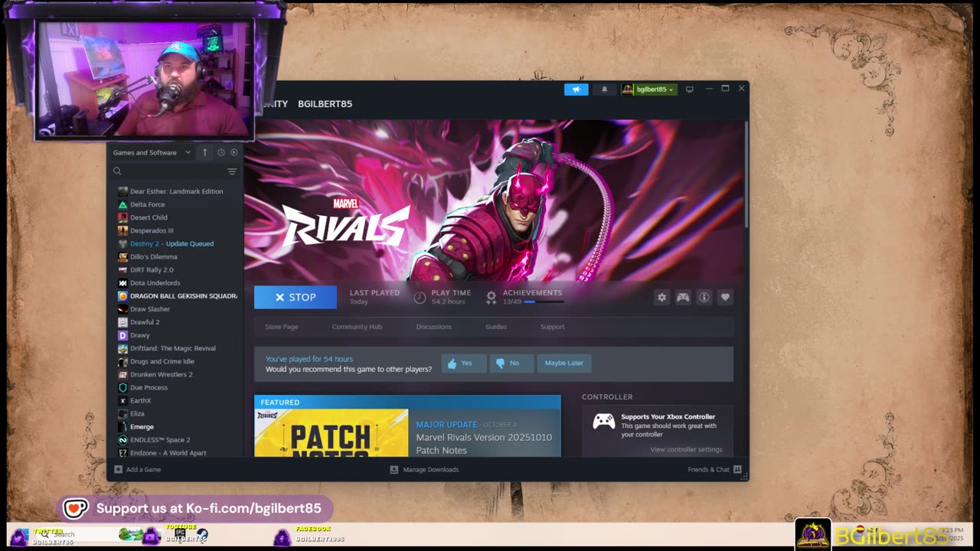Click the Add a Game plus icon

point(118,469)
